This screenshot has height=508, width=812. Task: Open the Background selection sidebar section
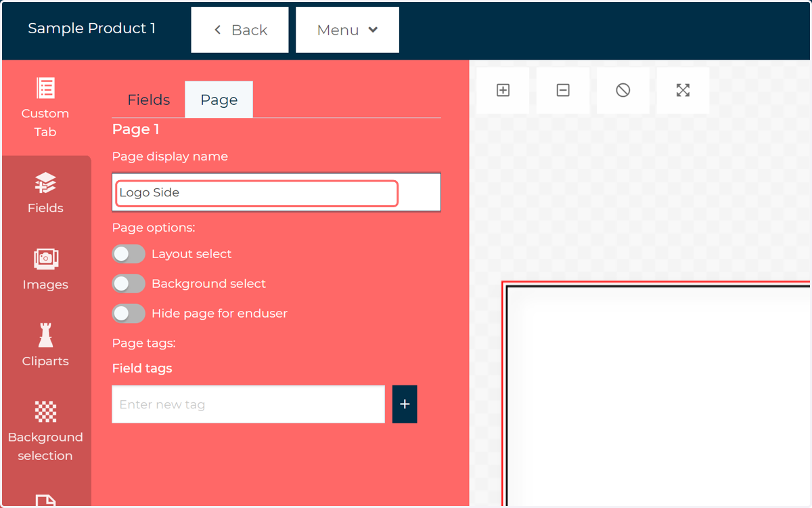(x=45, y=431)
